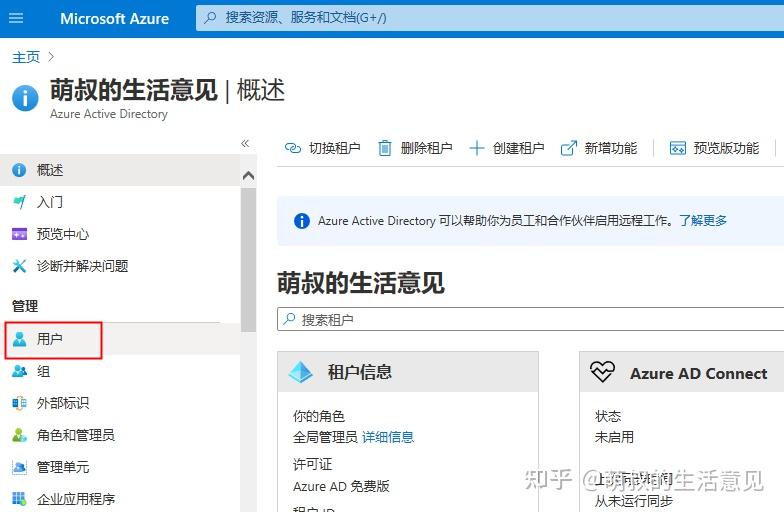Image resolution: width=784 pixels, height=512 pixels.
Task: Click 删除租户 toolbar button
Action: [415, 148]
